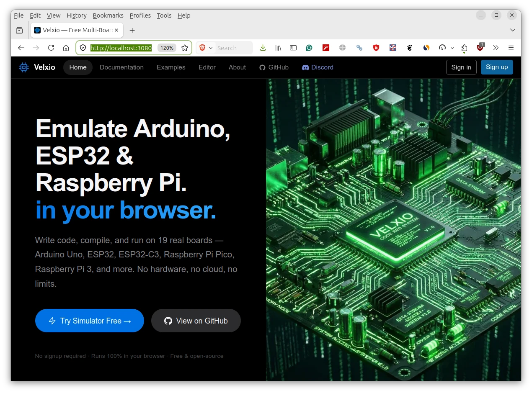Go to the Examples nav tab
532x393 pixels.
click(171, 67)
